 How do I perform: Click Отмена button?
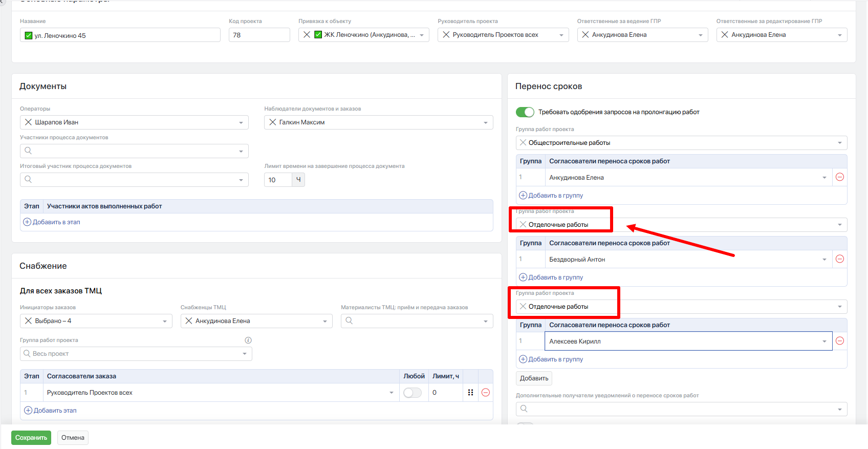click(x=73, y=438)
